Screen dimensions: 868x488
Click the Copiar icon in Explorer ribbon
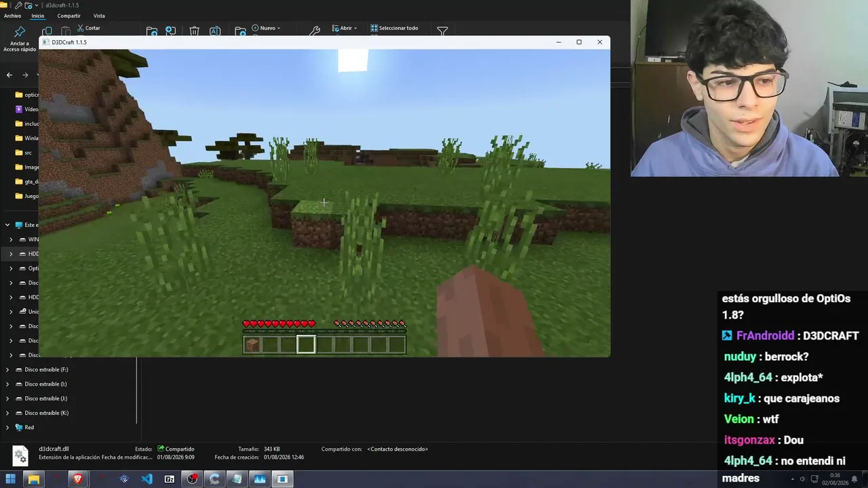[x=47, y=31]
